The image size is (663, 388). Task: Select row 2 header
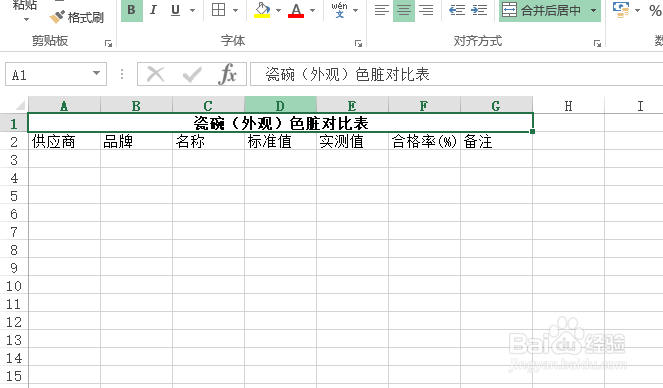click(14, 141)
